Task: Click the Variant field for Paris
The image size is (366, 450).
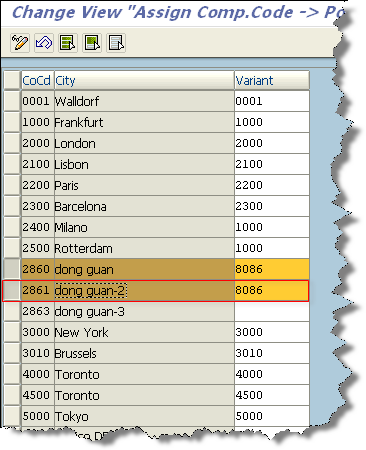Action: coord(272,185)
